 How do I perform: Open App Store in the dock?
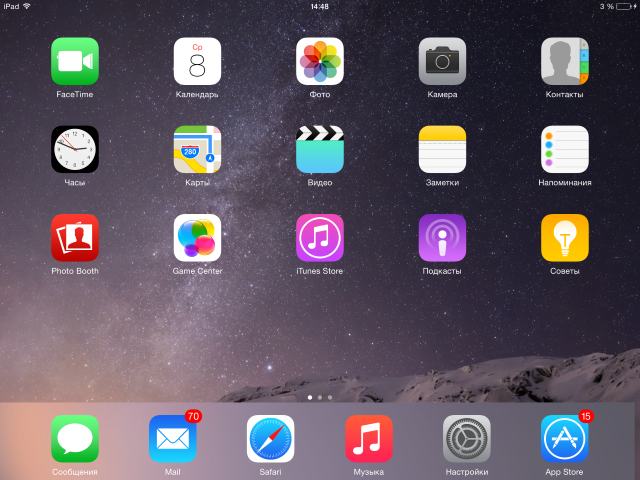(x=564, y=439)
